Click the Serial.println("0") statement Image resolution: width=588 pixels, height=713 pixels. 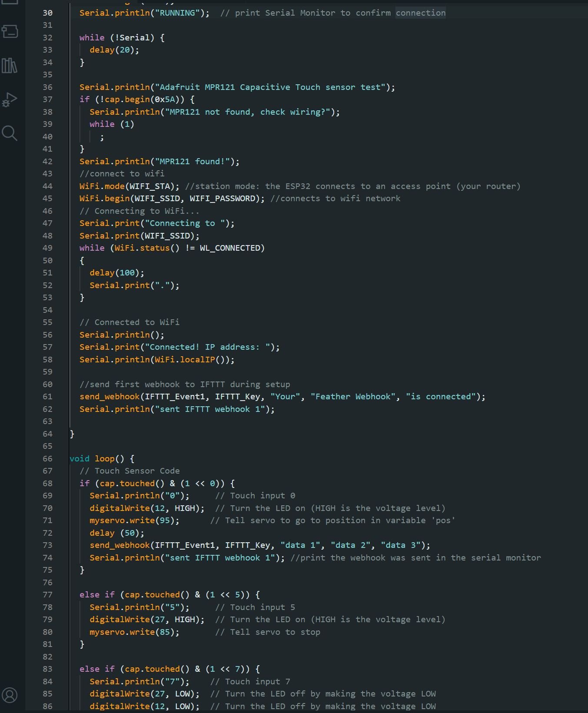[x=140, y=496]
